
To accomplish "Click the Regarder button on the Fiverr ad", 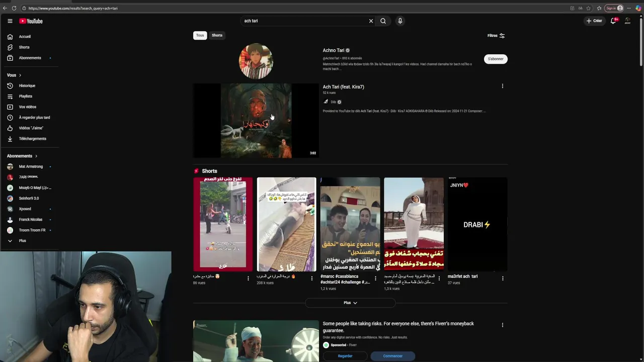I will tap(345, 356).
